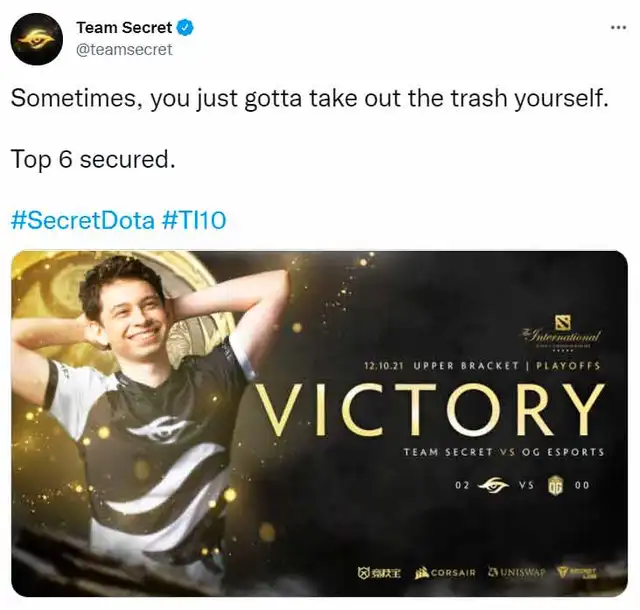Click the tweet text about trash

pos(309,98)
